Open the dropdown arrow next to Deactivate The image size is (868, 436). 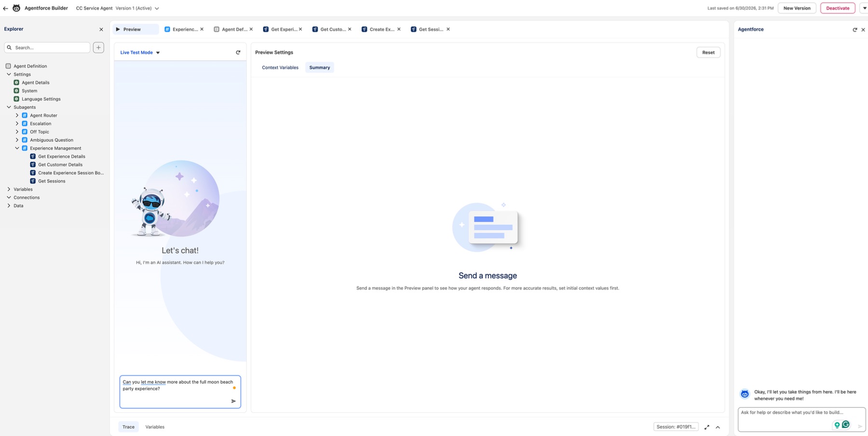pyautogui.click(x=864, y=8)
